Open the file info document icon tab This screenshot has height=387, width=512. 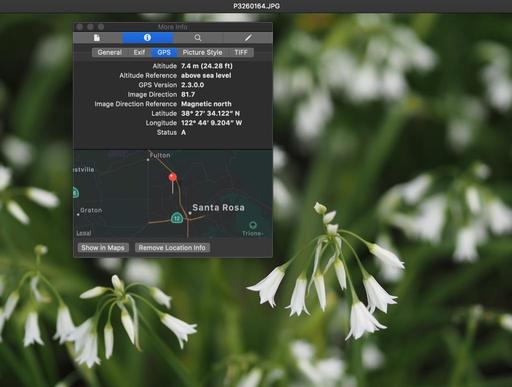[97, 38]
